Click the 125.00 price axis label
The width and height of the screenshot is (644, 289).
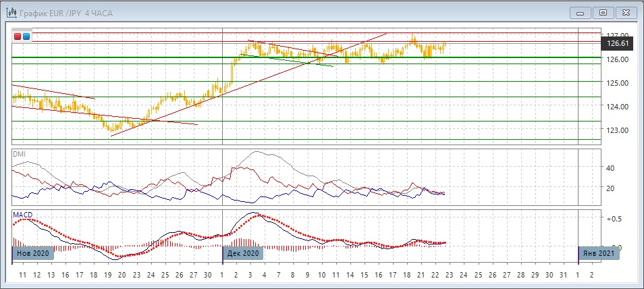(617, 83)
